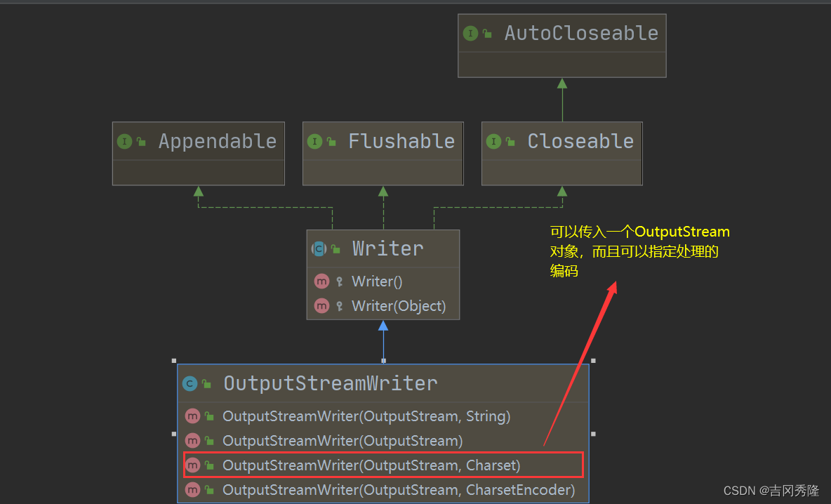Select the highlighted OutputStreamWriter(OutputStream, Charset) constructor
The image size is (831, 504).
point(371,465)
